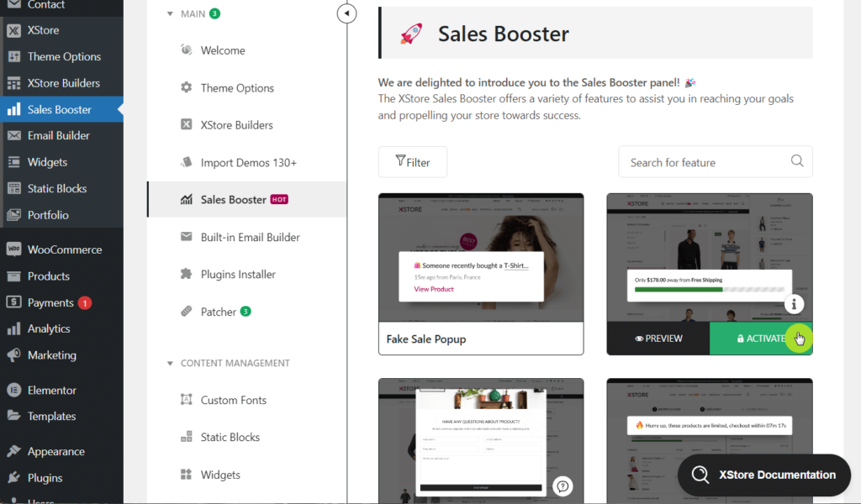Open XStore Documentation search button
The height and width of the screenshot is (504, 861).
pos(764,475)
